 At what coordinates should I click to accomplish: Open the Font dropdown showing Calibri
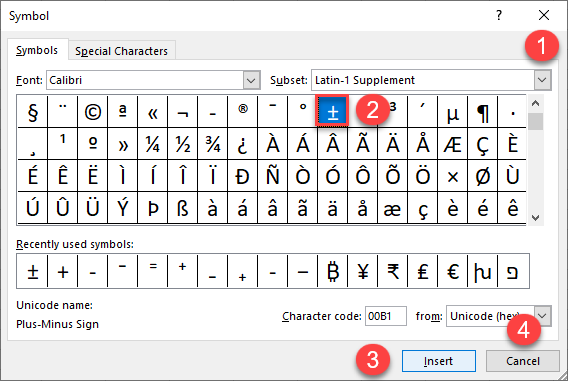click(x=251, y=80)
